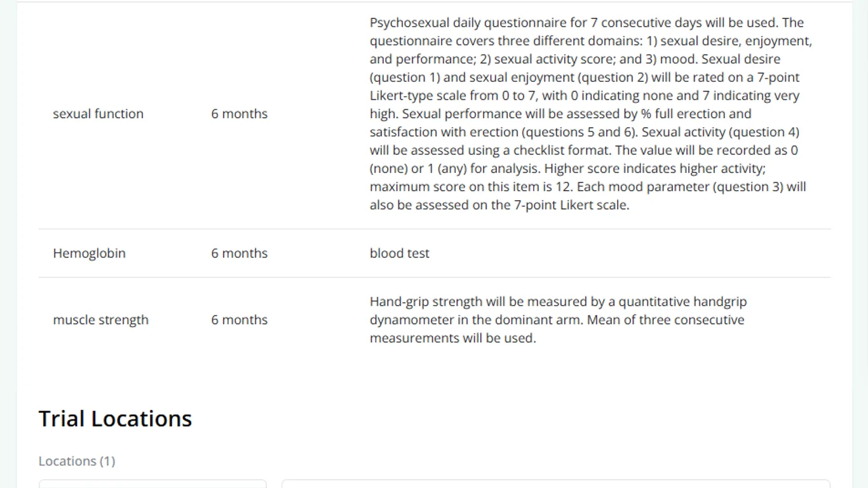Select '6 months' in the Hemoglobin row
Viewport: 868px width, 488px height.
pyautogui.click(x=240, y=253)
